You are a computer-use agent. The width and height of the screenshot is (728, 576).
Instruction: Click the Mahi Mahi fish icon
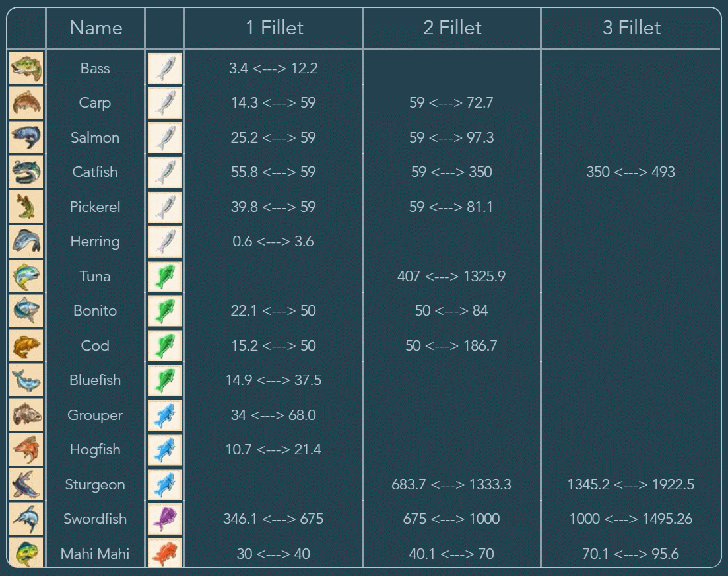(26, 553)
